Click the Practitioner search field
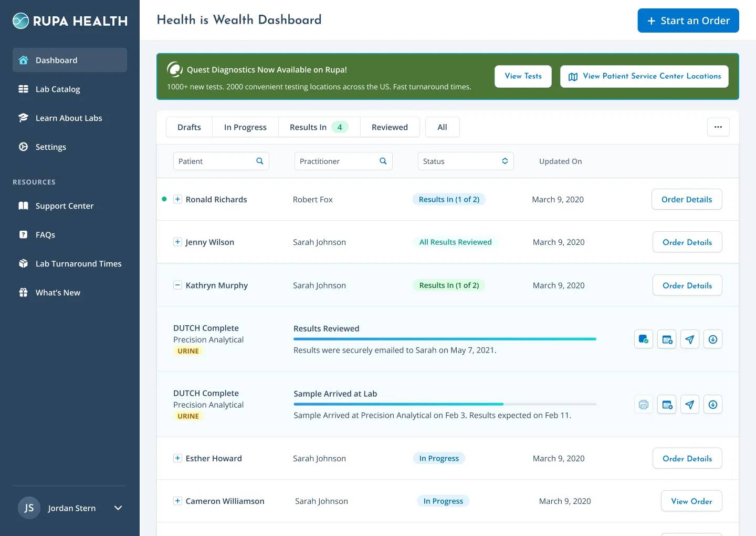This screenshot has height=536, width=756. [x=343, y=161]
